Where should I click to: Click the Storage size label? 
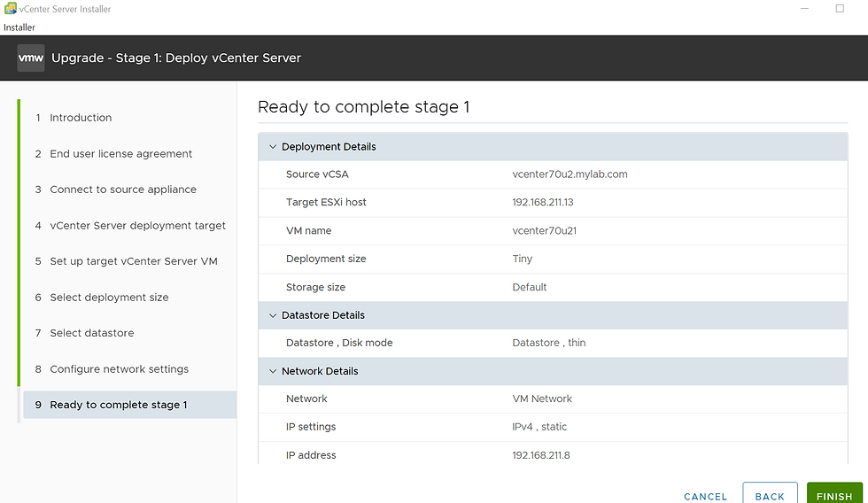pyautogui.click(x=315, y=287)
